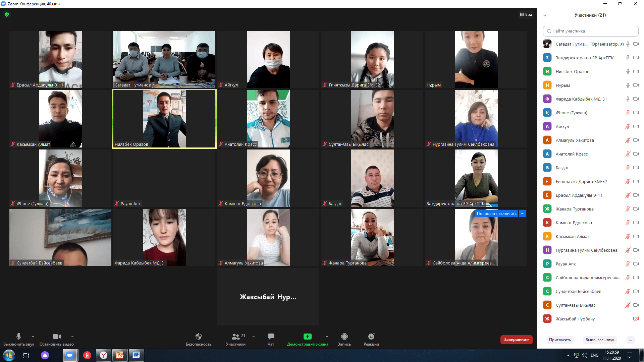644x362 pixels.
Task: Click the Найти участника search field
Action: click(x=590, y=31)
